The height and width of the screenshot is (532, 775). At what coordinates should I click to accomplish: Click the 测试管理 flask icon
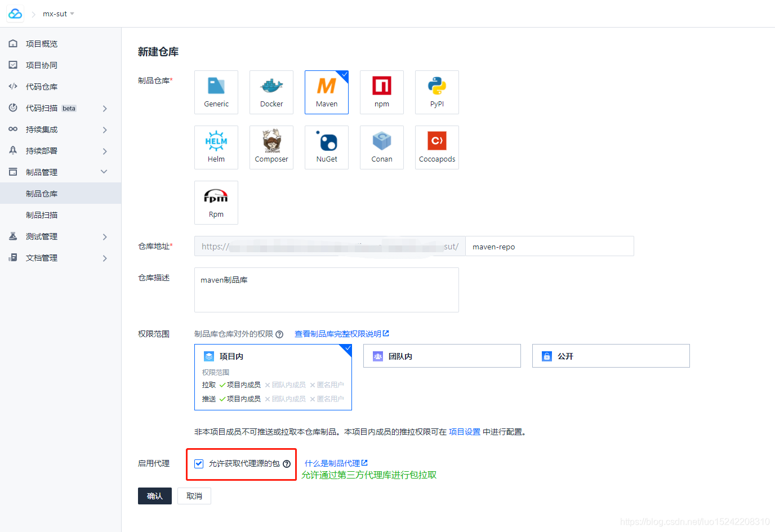[13, 236]
